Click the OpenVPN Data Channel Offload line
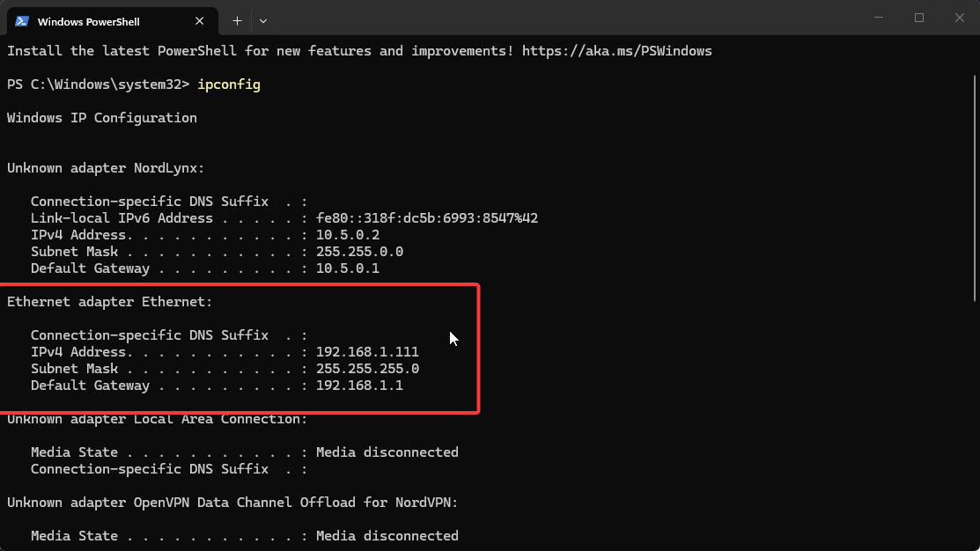 point(232,502)
